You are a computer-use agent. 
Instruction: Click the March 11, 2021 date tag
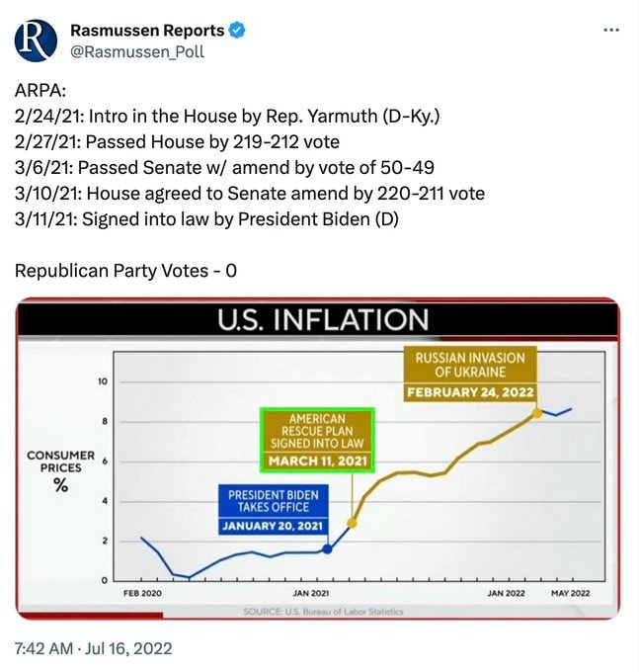(x=316, y=461)
